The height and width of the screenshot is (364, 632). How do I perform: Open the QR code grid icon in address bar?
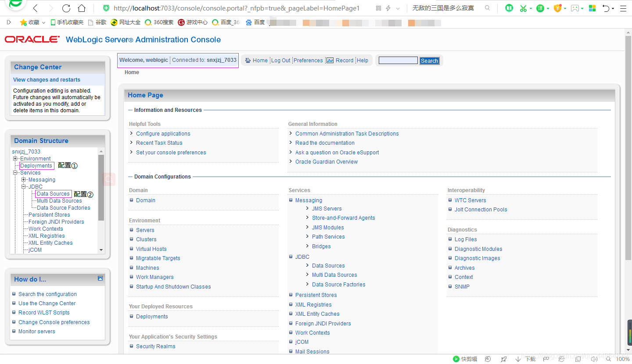[x=379, y=8]
